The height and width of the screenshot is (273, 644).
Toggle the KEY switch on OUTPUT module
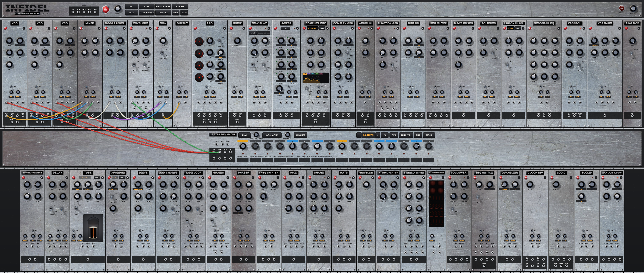(x=179, y=87)
